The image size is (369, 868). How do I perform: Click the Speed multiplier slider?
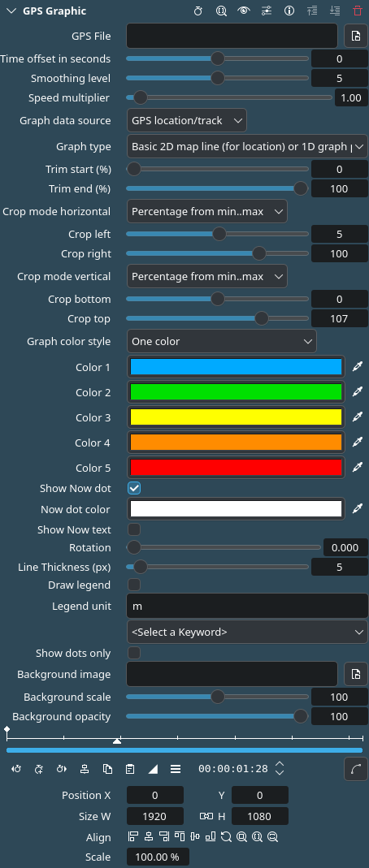(x=229, y=98)
